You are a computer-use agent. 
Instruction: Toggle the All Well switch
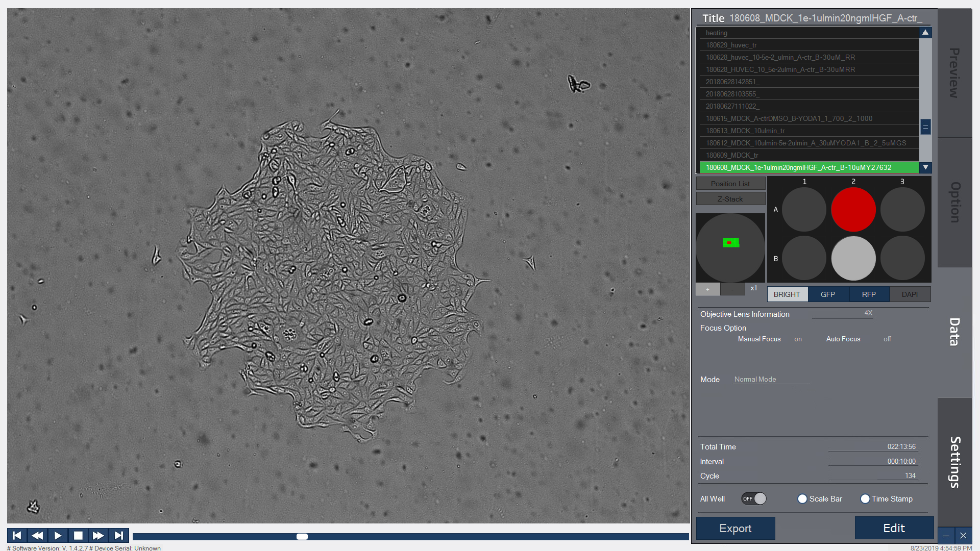coord(754,498)
